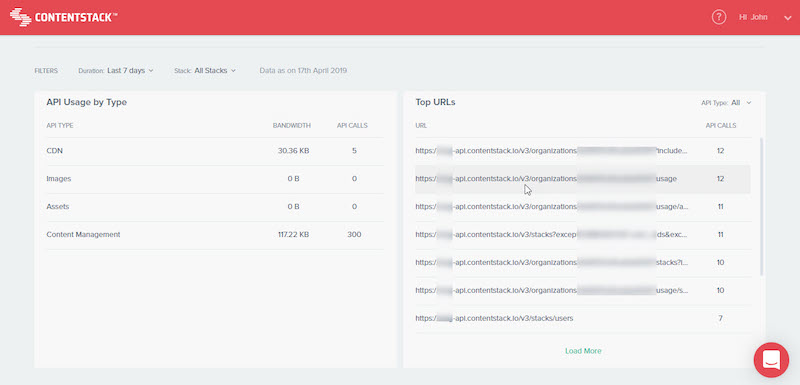Select the Assets row label

(x=58, y=207)
